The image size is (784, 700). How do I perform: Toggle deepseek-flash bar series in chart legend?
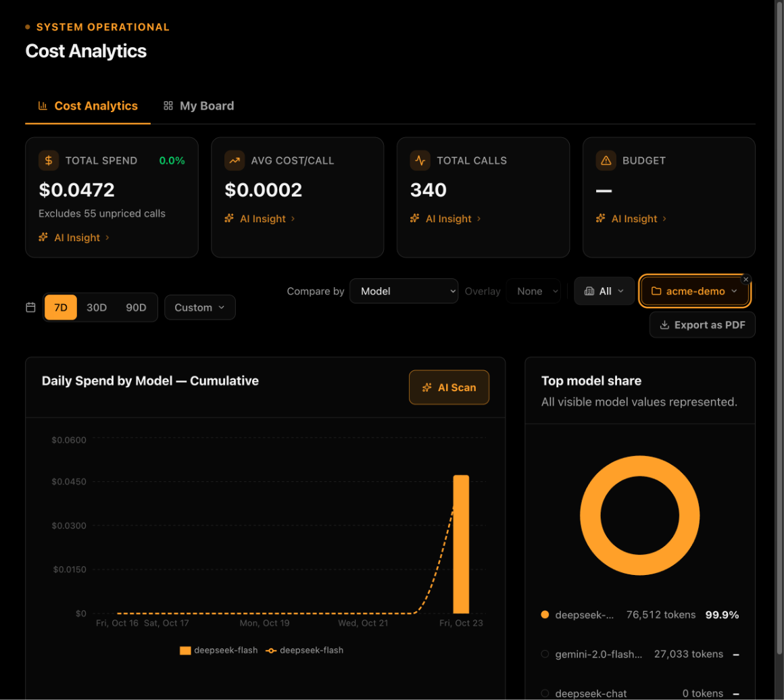[x=218, y=651]
